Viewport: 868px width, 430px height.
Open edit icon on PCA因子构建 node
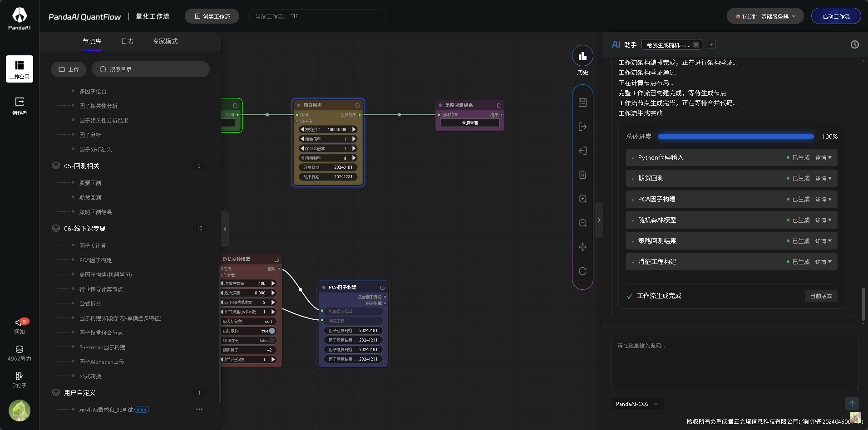coord(382,288)
